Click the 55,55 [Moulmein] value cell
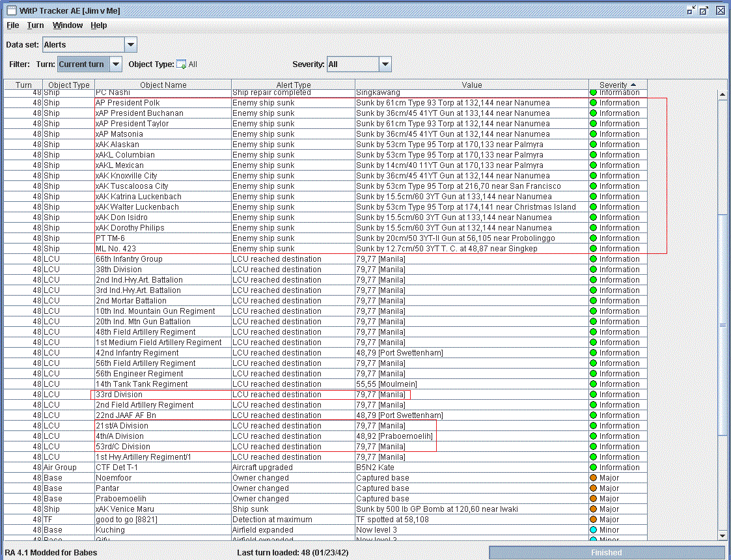Screen dimensions: 731x560 pyautogui.click(x=472, y=384)
